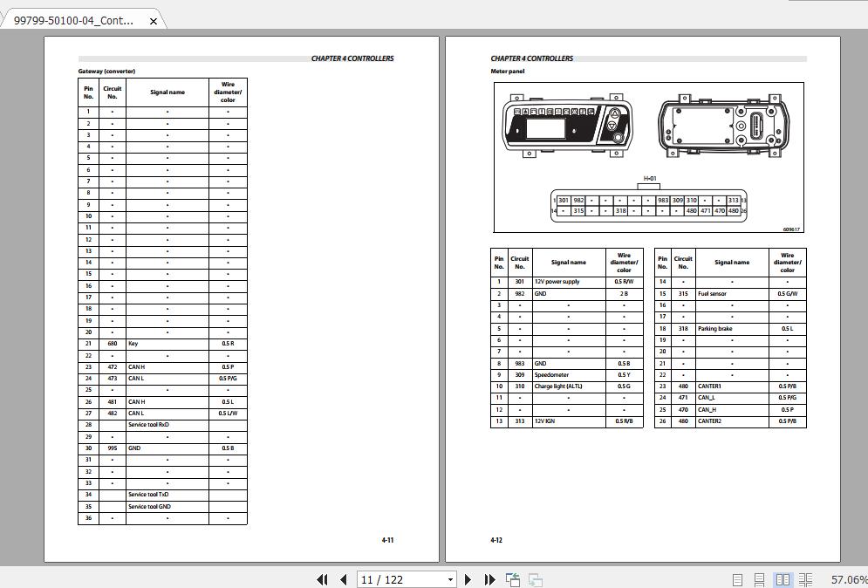868x588 pixels.
Task: Return to the previous view
Action: click(511, 578)
